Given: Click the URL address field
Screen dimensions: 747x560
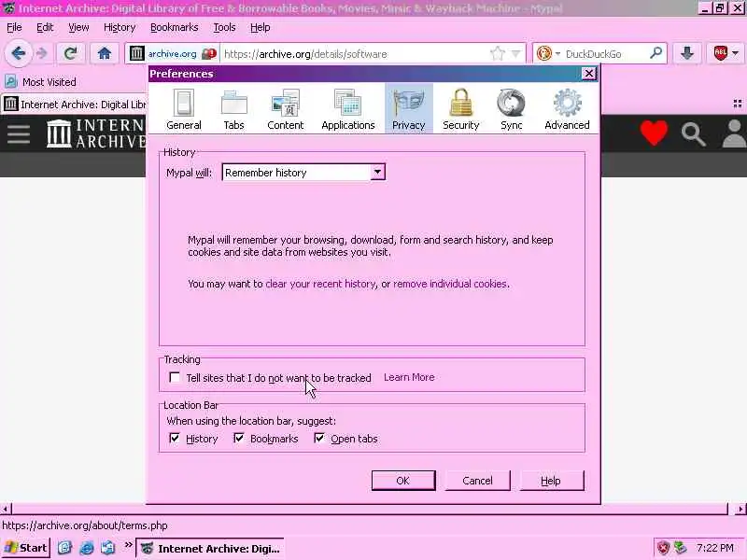Looking at the screenshot, I should 355,53.
